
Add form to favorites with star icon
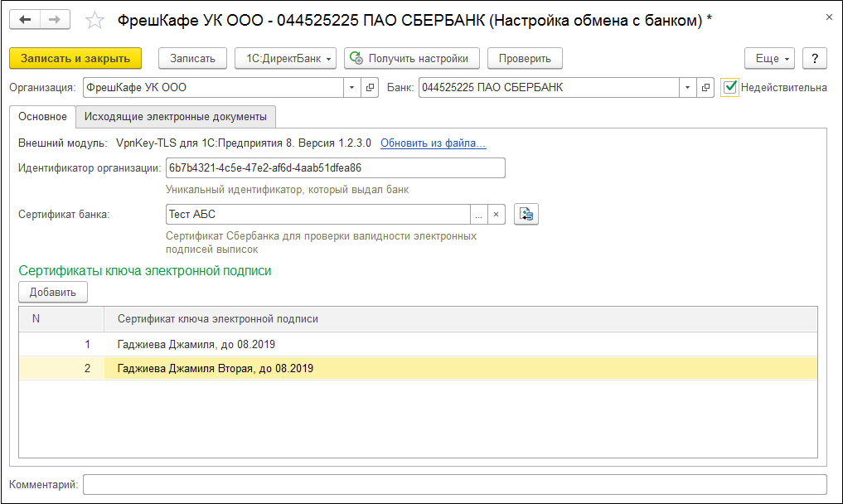click(95, 21)
